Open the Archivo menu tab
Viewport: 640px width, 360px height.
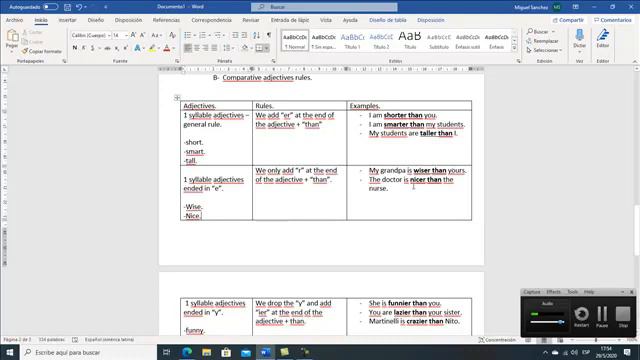14,20
